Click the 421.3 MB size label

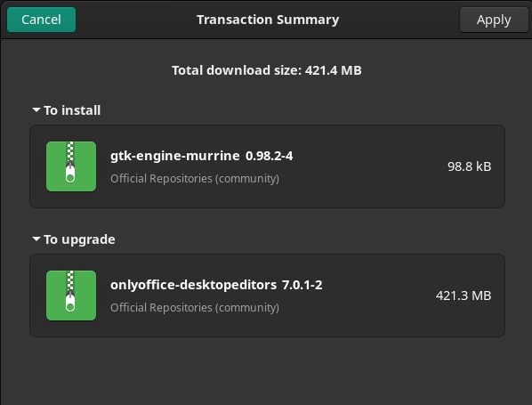point(463,296)
